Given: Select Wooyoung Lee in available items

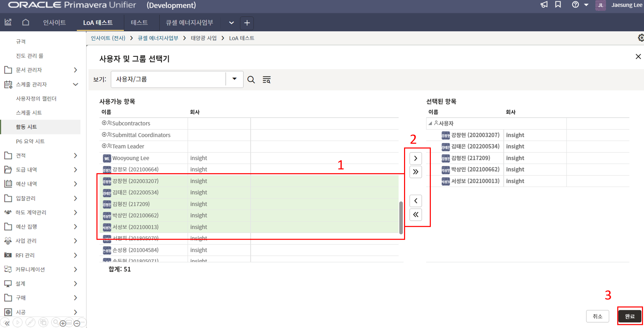Looking at the screenshot, I should point(131,158).
